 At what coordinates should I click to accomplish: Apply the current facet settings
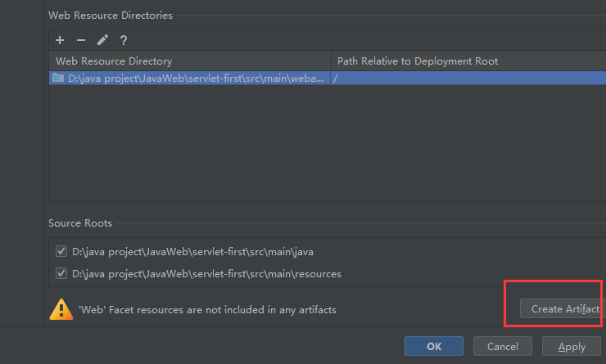click(572, 346)
